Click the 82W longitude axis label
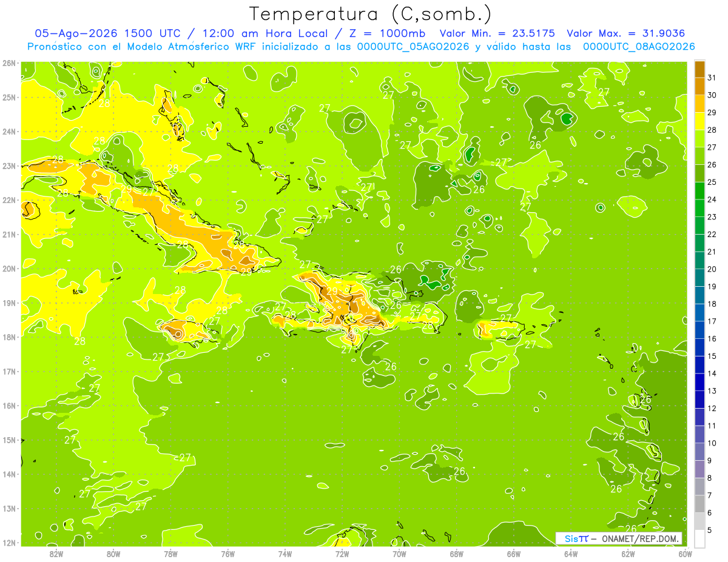Image resolution: width=728 pixels, height=562 pixels. 56,554
